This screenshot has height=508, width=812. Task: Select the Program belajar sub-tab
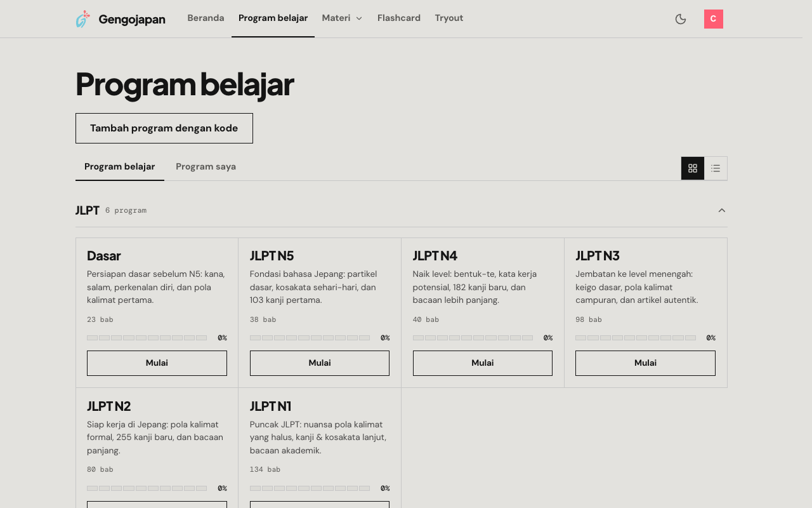click(120, 167)
